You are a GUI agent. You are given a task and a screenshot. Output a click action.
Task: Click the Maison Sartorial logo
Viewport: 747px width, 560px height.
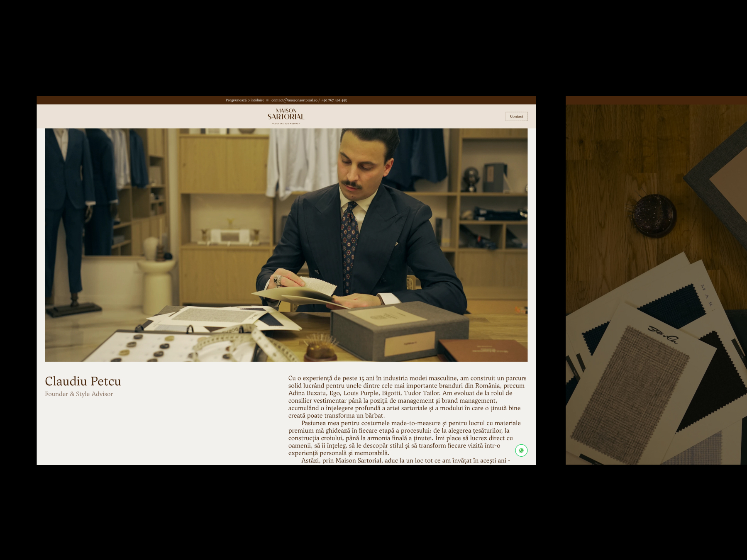[286, 114]
